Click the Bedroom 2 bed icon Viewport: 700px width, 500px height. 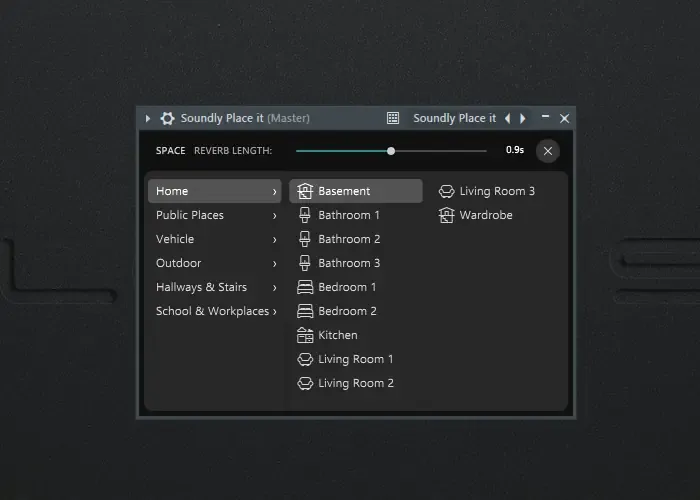pyautogui.click(x=305, y=311)
